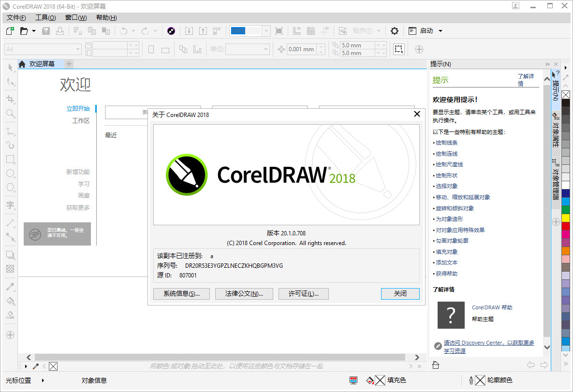Pick the yellow swatch in color palette
573x392 pixels.
[565, 218]
